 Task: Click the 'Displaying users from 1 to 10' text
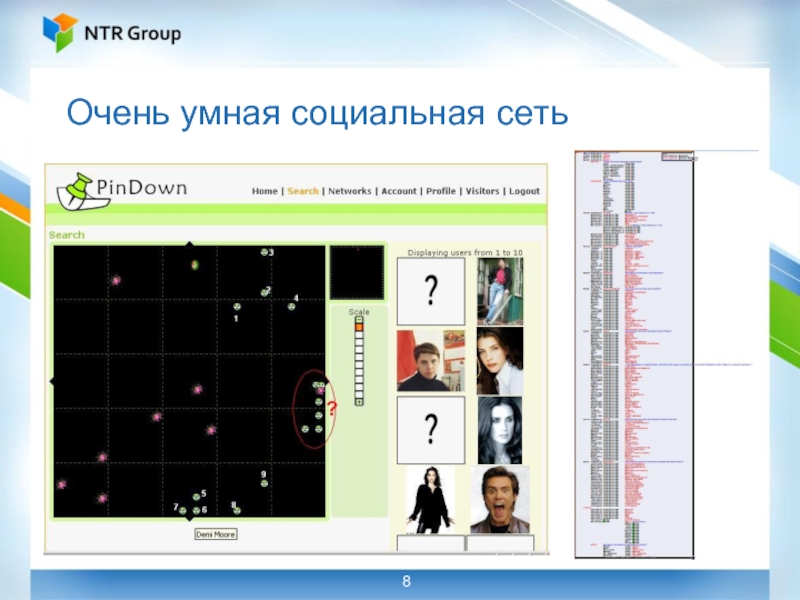(x=465, y=253)
